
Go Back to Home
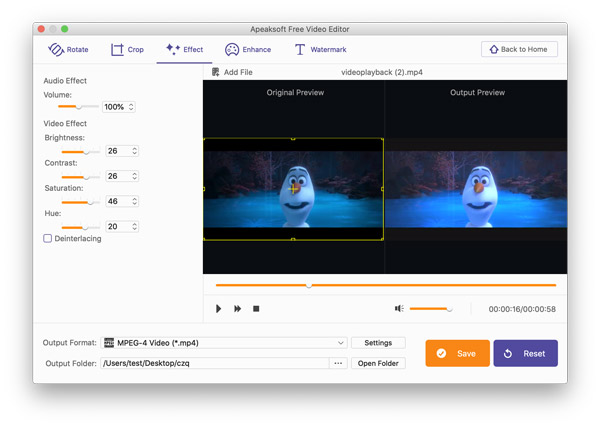pos(519,49)
